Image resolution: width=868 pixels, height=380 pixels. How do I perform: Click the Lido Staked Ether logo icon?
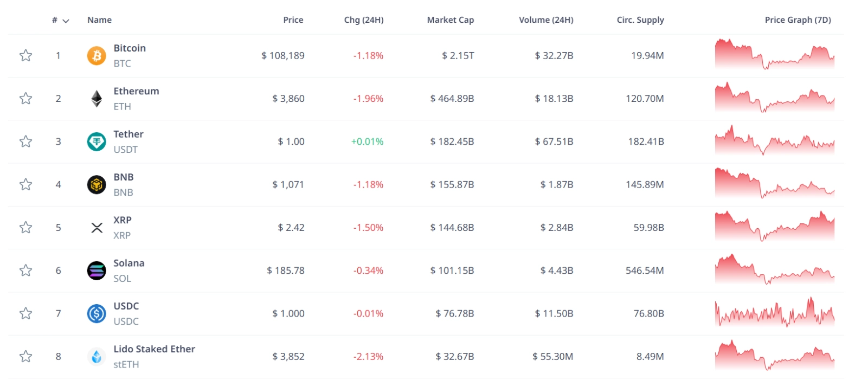tap(97, 357)
